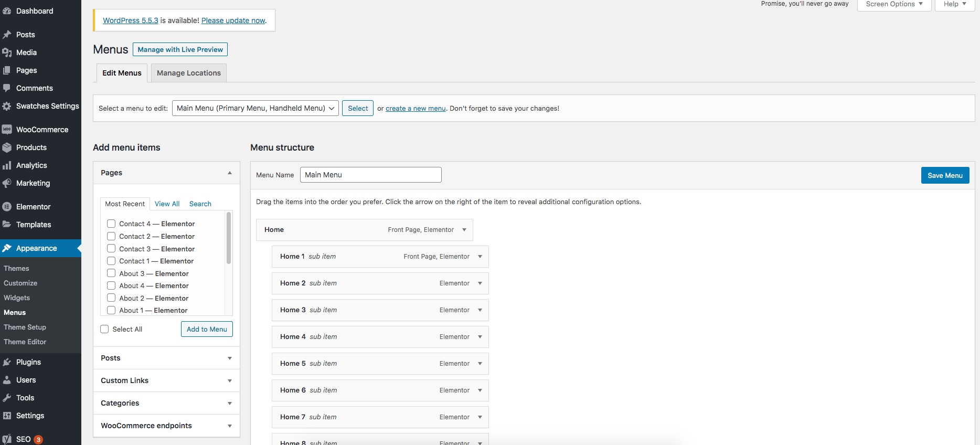Click the Please update now link
The width and height of the screenshot is (980, 445).
pyautogui.click(x=233, y=20)
